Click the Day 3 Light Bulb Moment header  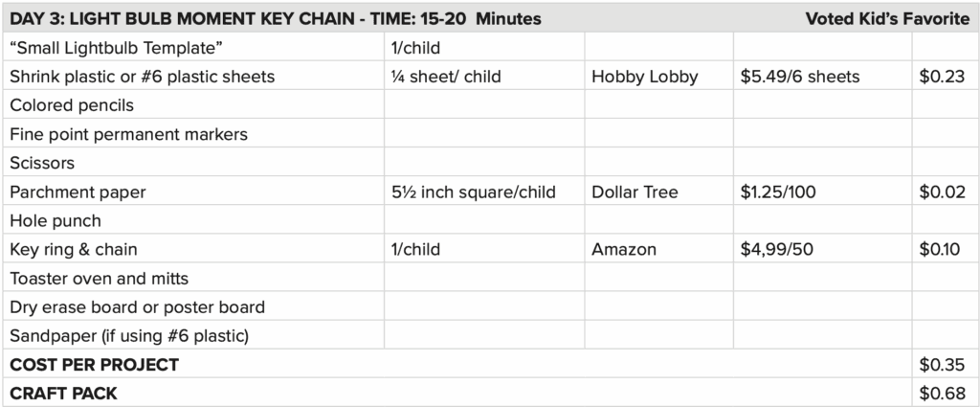[x=275, y=19]
